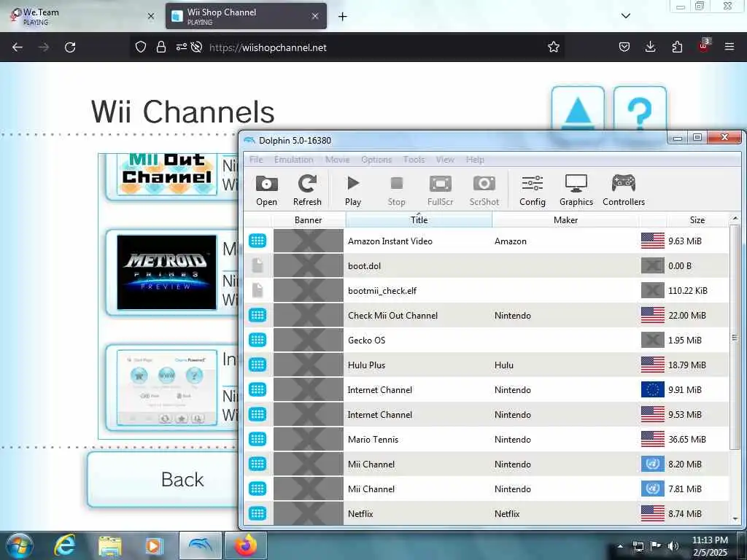The height and width of the screenshot is (560, 747).
Task: Select the 9.91 MiB Internet Channel entry
Action: tap(487, 389)
